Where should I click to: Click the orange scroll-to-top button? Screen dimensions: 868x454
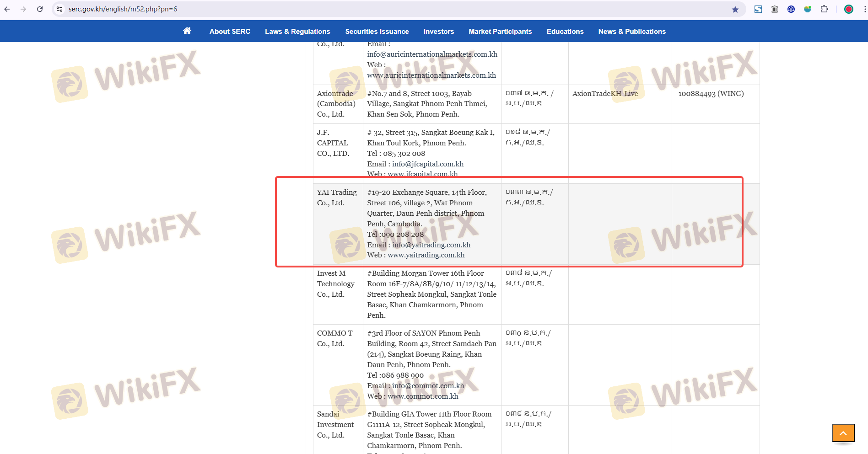(x=843, y=433)
